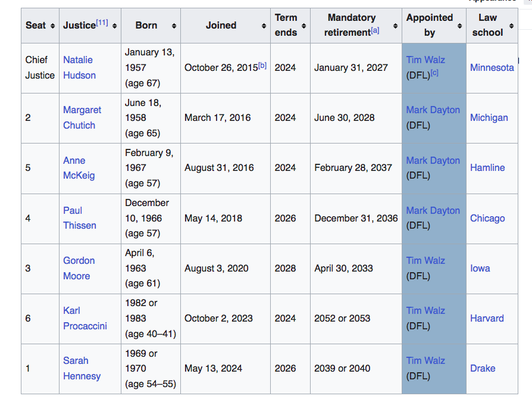Viewport: 532px width, 402px height.
Task: Open Tim Walz link in Gordon Moore row
Action: 425,261
